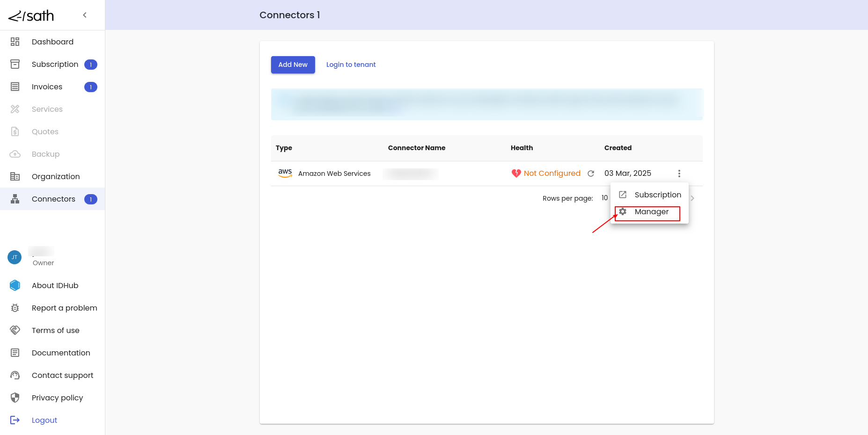The height and width of the screenshot is (435, 868).
Task: Click the Logout link
Action: point(44,420)
